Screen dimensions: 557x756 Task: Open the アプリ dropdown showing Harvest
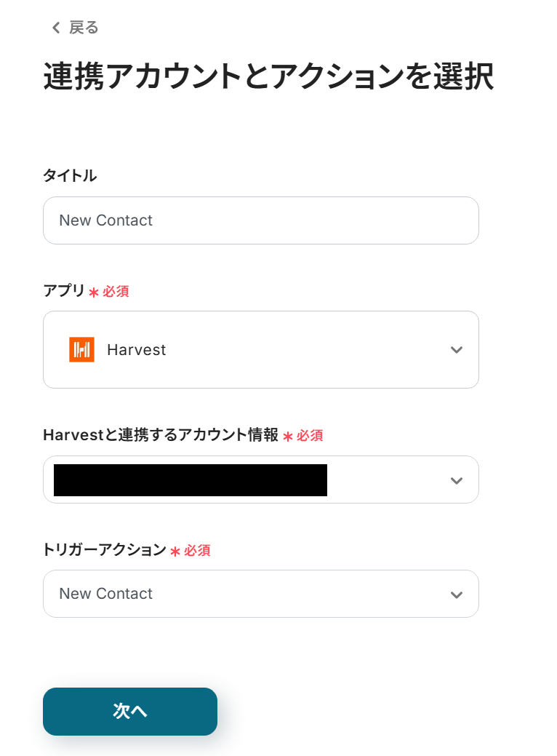pos(260,350)
